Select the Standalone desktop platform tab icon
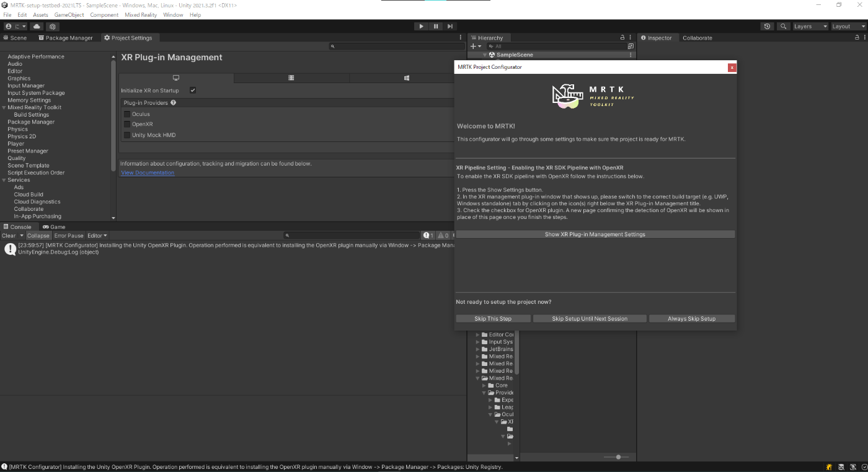This screenshot has width=868, height=472. (176, 78)
